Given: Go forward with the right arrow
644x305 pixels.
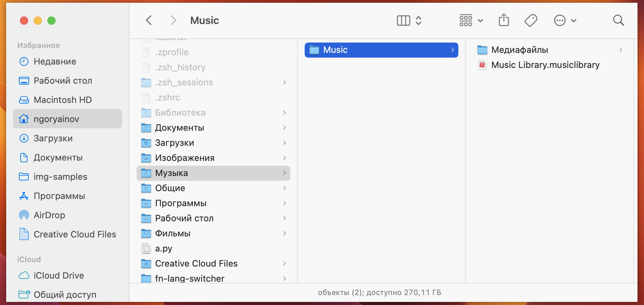Looking at the screenshot, I should click(173, 21).
